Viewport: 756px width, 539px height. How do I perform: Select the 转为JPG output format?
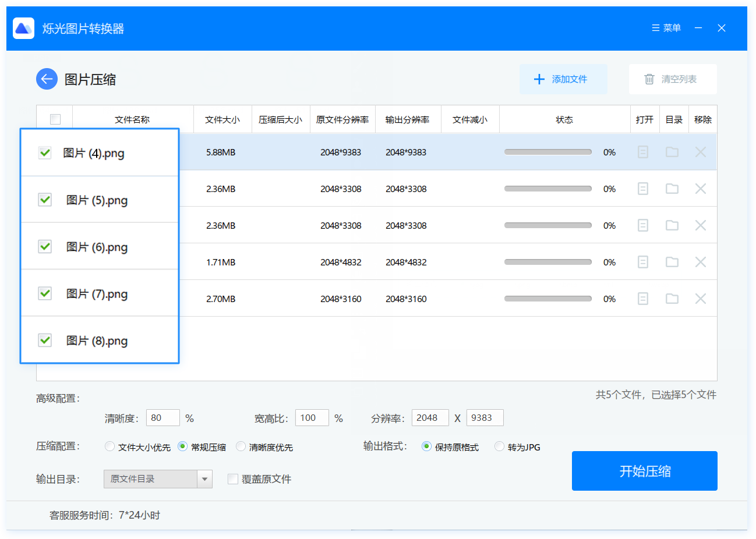coord(499,446)
